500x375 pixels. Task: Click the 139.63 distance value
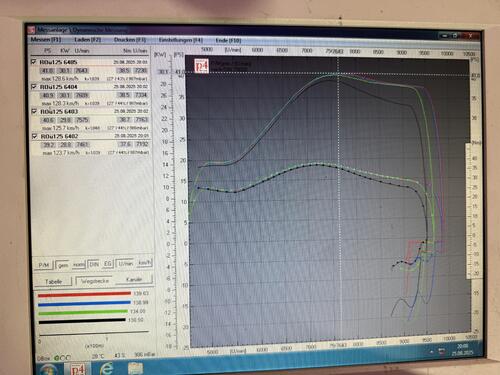click(x=141, y=293)
